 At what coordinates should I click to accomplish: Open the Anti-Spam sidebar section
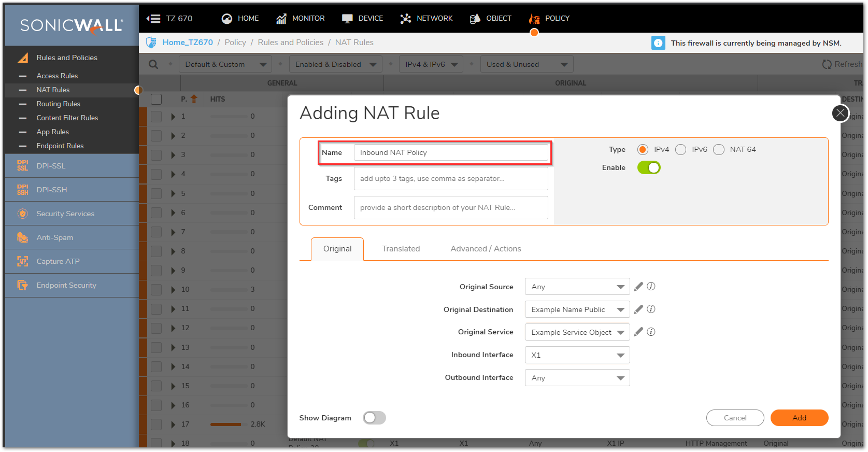(54, 237)
